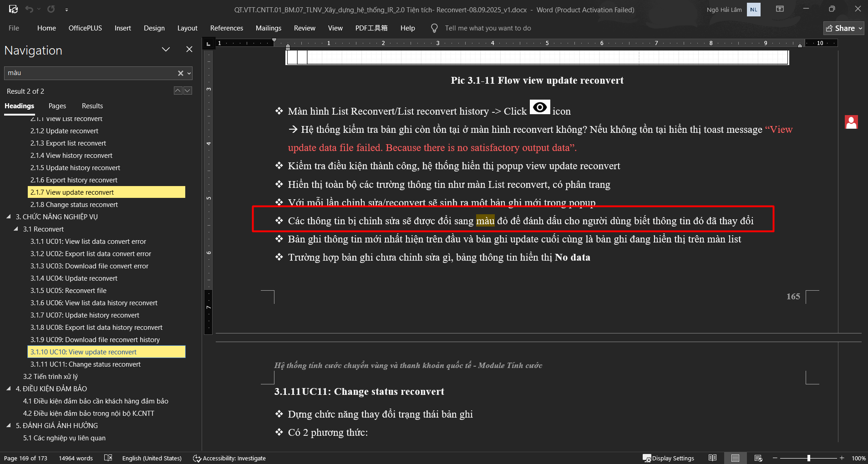Screen dimensions: 868x464
Task: Clear the search text 'màu'
Action: (x=180, y=73)
